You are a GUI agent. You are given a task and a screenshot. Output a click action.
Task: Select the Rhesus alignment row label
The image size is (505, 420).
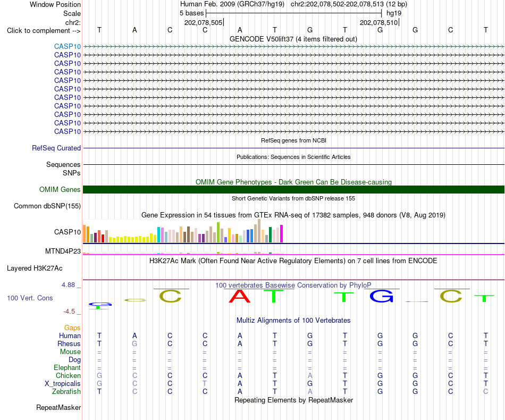tap(69, 344)
